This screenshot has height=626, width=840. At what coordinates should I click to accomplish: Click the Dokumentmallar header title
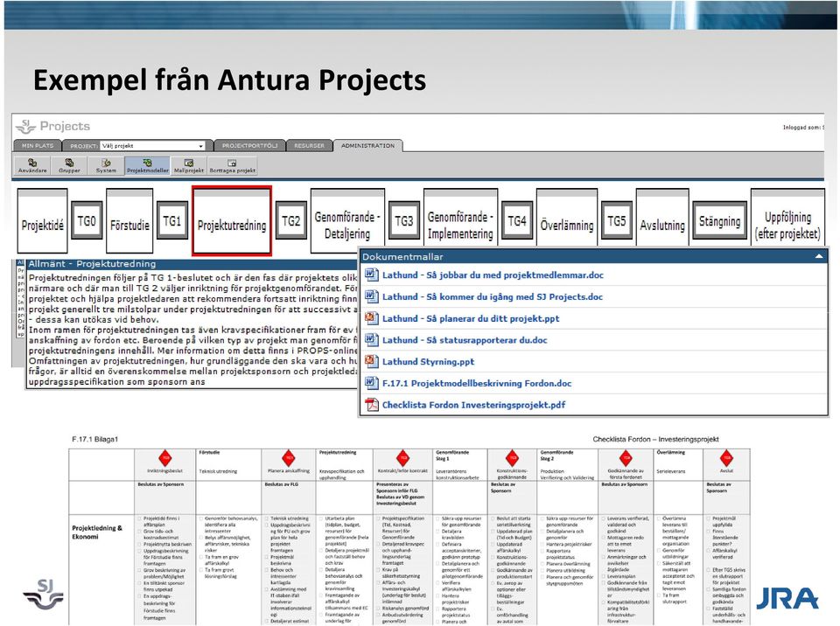[x=402, y=256]
